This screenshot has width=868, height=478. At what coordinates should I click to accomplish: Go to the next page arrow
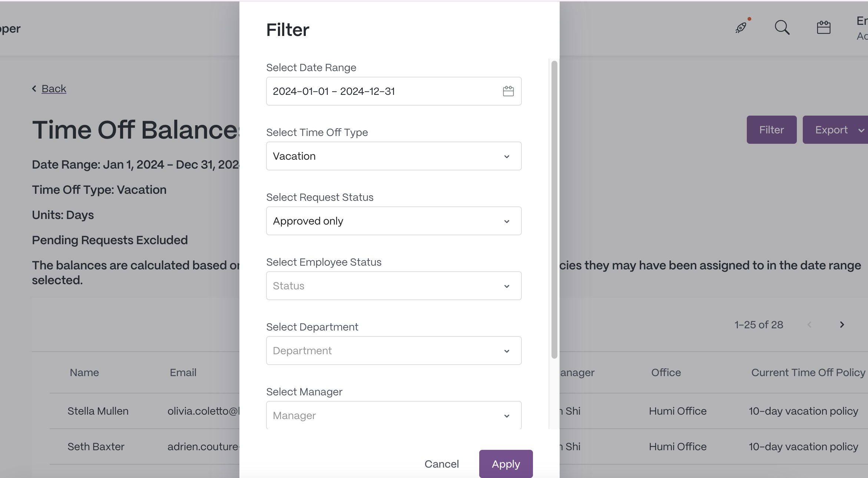[842, 325]
